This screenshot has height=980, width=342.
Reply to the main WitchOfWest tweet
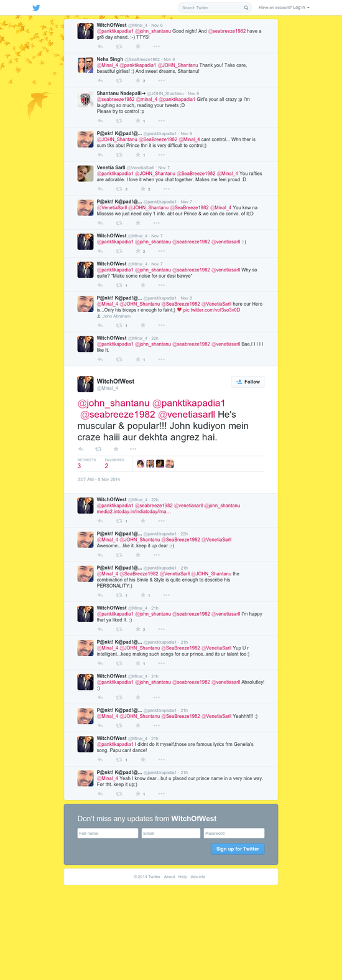81,448
